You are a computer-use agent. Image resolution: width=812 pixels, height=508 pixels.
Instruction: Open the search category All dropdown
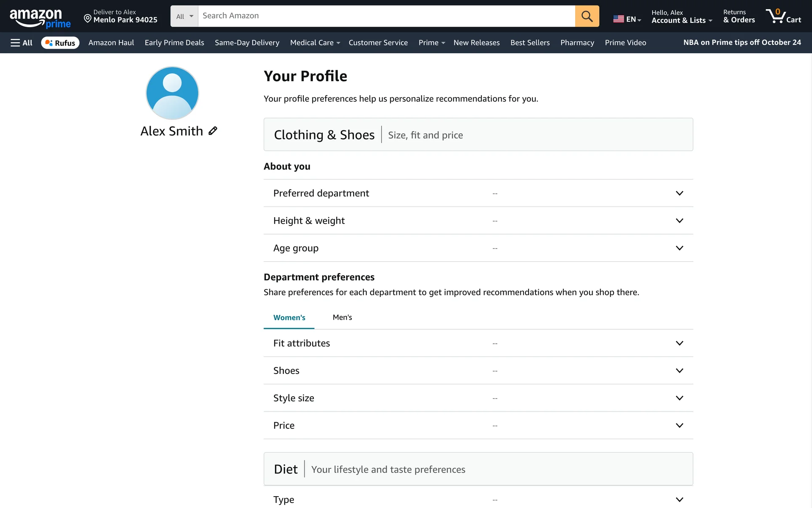184,16
